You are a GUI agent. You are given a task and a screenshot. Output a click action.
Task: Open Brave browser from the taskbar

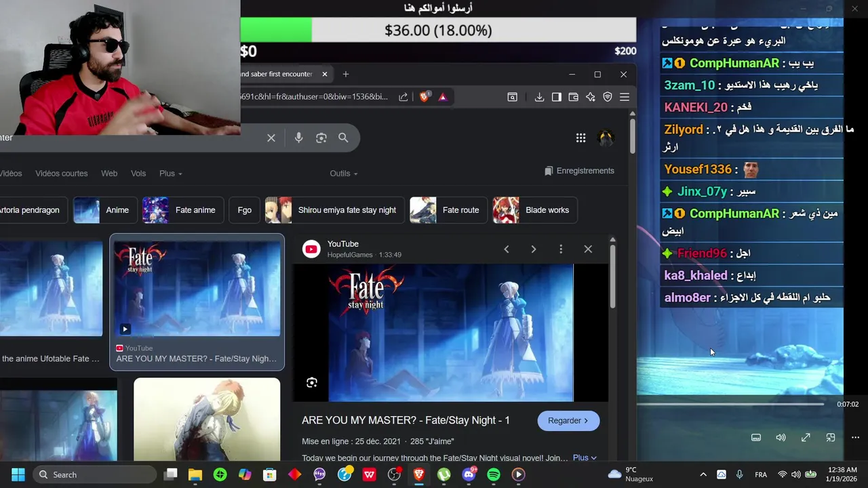pos(419,474)
